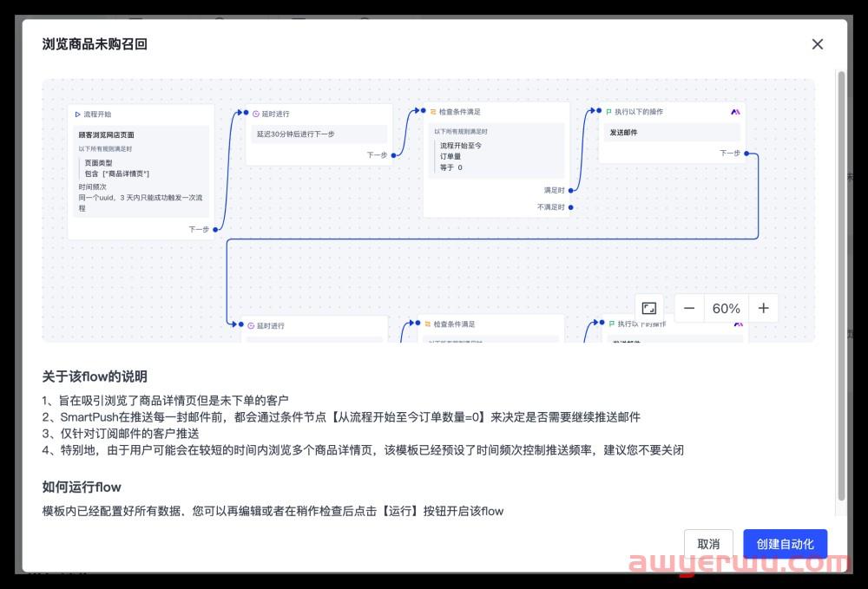Image resolution: width=868 pixels, height=589 pixels.
Task: Click the 页面类型 rule label
Action: (99, 162)
